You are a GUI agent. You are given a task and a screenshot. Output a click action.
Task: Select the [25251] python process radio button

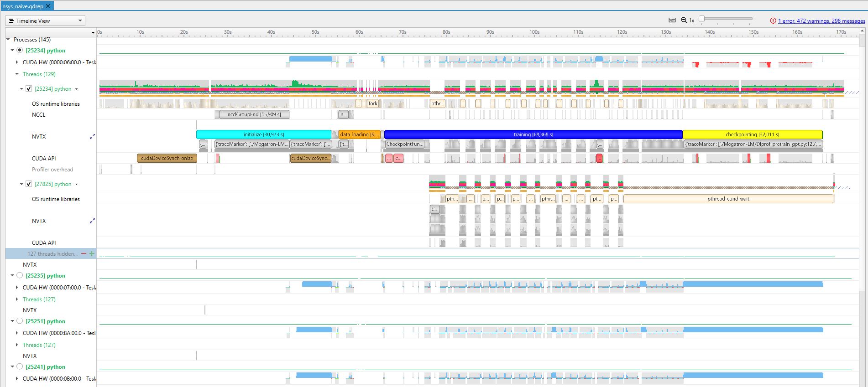20,321
